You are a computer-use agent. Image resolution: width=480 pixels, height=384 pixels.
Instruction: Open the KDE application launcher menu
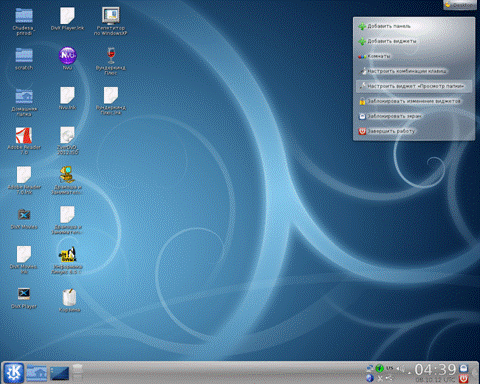point(14,373)
